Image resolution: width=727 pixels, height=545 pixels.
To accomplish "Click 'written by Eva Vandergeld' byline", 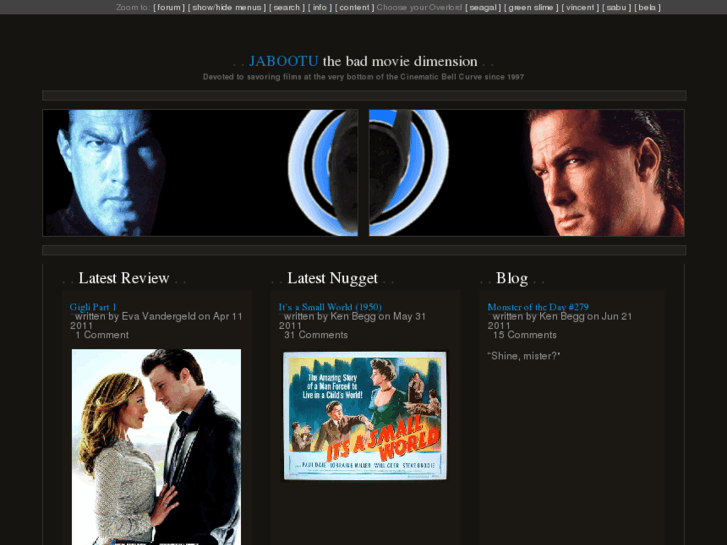I will click(156, 321).
